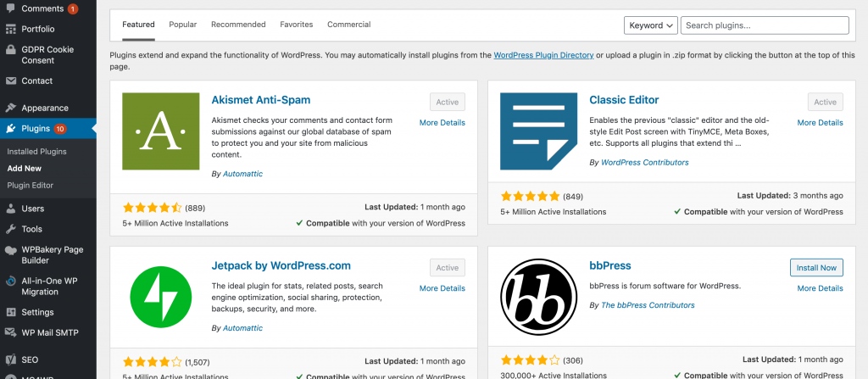
Task: Click the Akismet star rating (889)
Action: point(153,209)
